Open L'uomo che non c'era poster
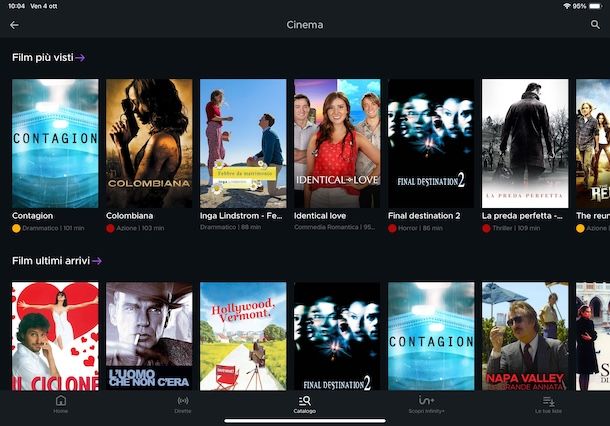 [x=149, y=336]
